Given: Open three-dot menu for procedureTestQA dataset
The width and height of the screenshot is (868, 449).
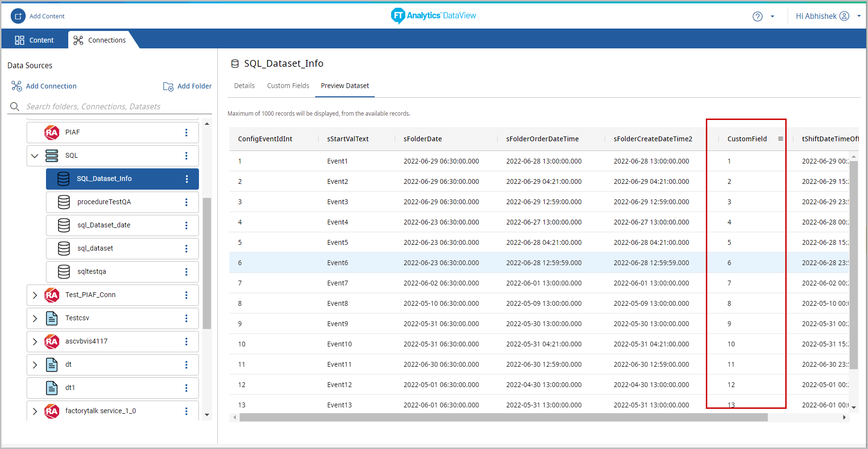Looking at the screenshot, I should (x=186, y=202).
